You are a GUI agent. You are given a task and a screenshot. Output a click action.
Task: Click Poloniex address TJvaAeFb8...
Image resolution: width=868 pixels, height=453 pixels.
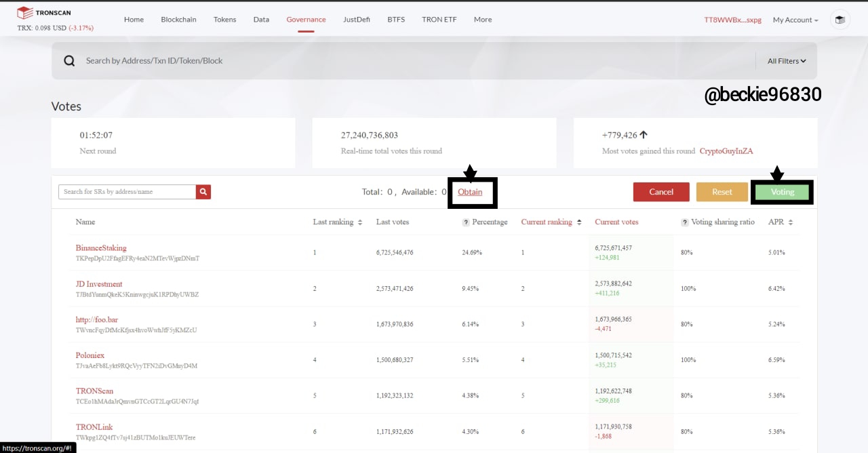[136, 366]
